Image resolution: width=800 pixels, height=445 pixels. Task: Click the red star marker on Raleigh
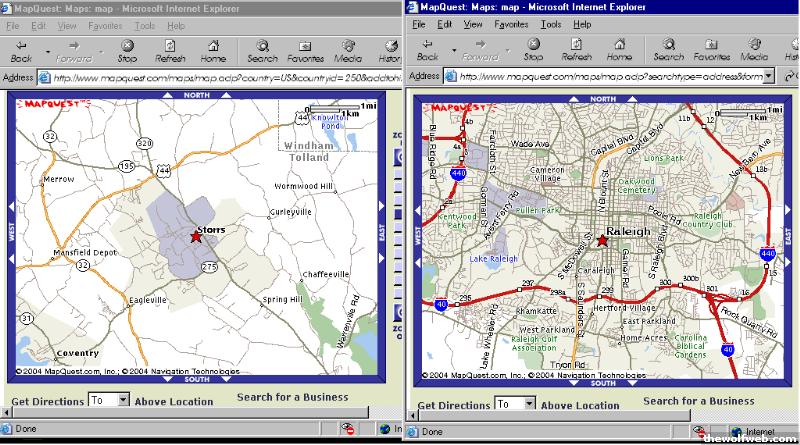(602, 240)
